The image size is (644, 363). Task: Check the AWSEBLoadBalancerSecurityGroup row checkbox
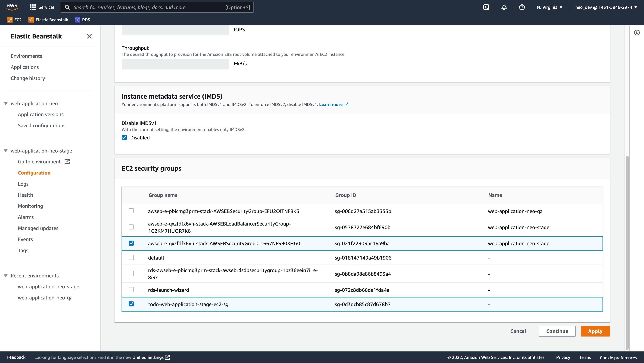pyautogui.click(x=131, y=227)
